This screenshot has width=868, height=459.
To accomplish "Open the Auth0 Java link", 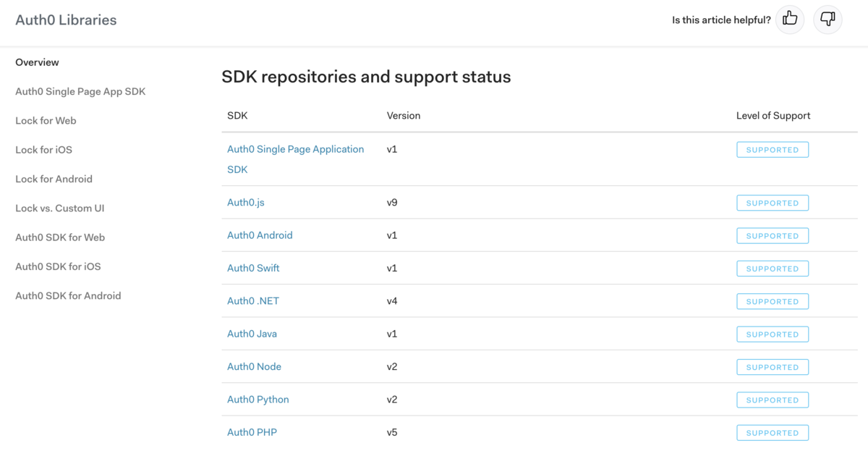I will (252, 334).
